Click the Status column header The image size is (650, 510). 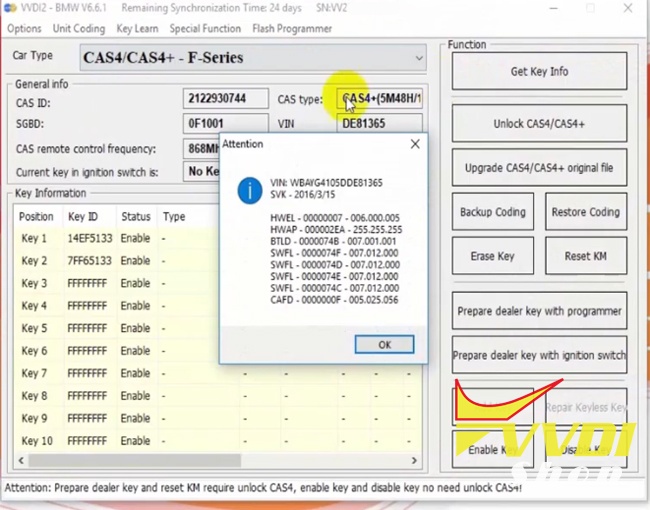click(137, 216)
